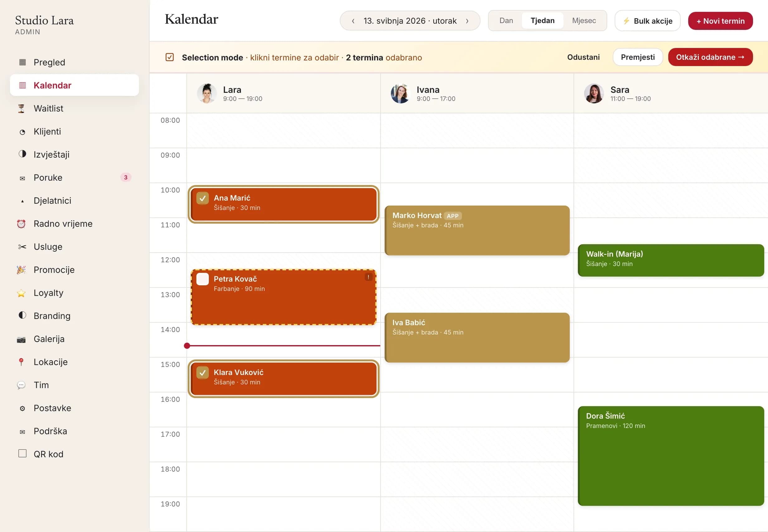Screen dimensions: 768x532
Task: Click Lara's avatar photo
Action: (207, 93)
